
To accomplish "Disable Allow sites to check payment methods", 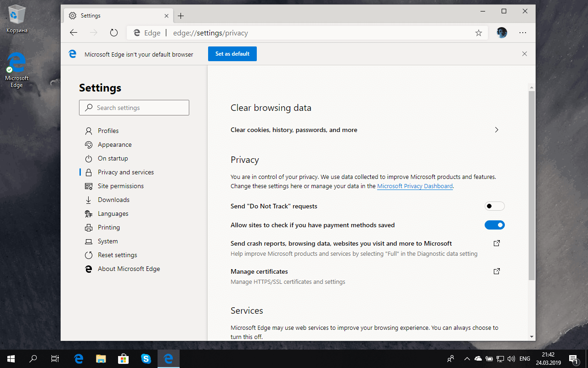I will (495, 225).
